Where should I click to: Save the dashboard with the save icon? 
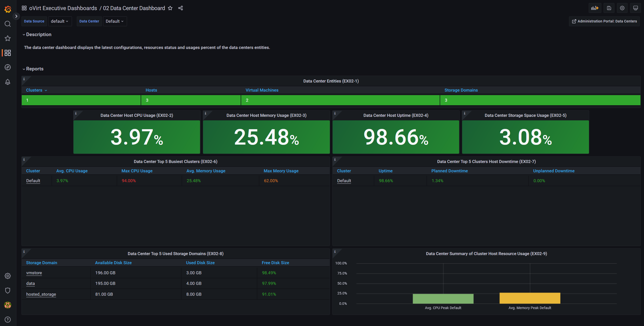click(x=609, y=8)
